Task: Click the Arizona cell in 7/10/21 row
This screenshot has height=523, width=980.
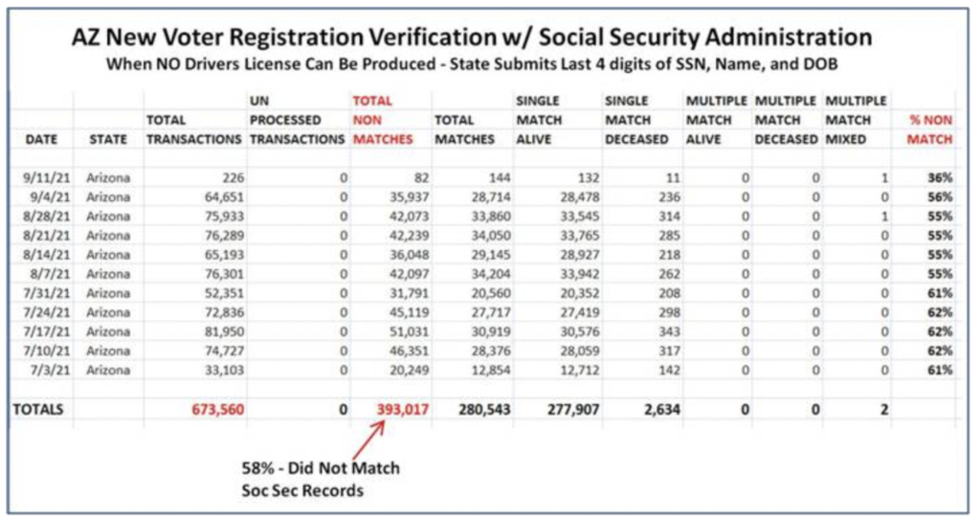Action: [108, 351]
